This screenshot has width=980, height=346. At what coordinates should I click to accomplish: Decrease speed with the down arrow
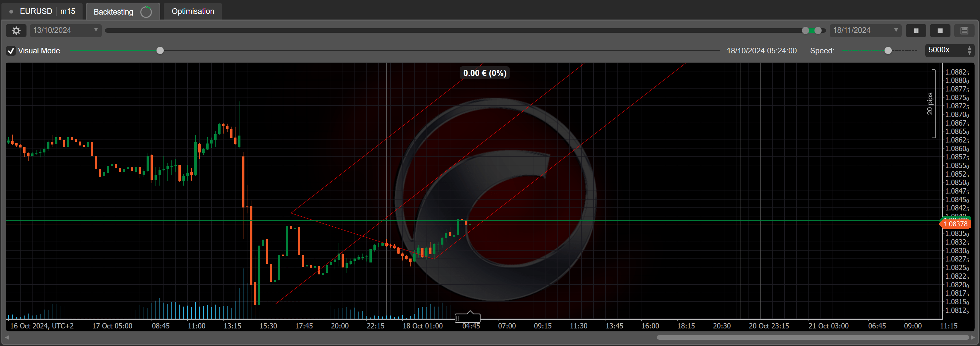click(969, 53)
